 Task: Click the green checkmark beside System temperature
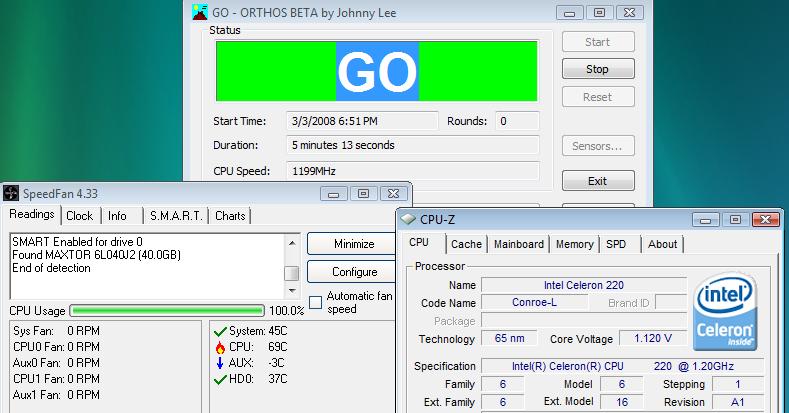coord(220,332)
